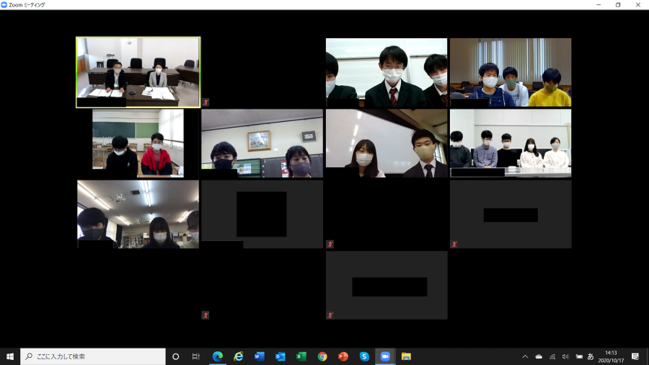Viewport: 649px width, 365px height.
Task: Click the Cortana circle button
Action: pyautogui.click(x=175, y=356)
